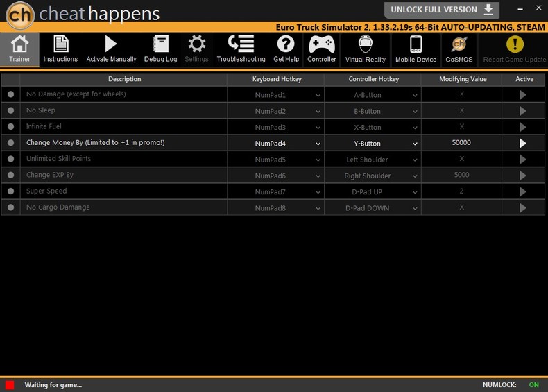This screenshot has width=548, height=392.
Task: Toggle Unlimited Skill Points status circle
Action: point(11,159)
